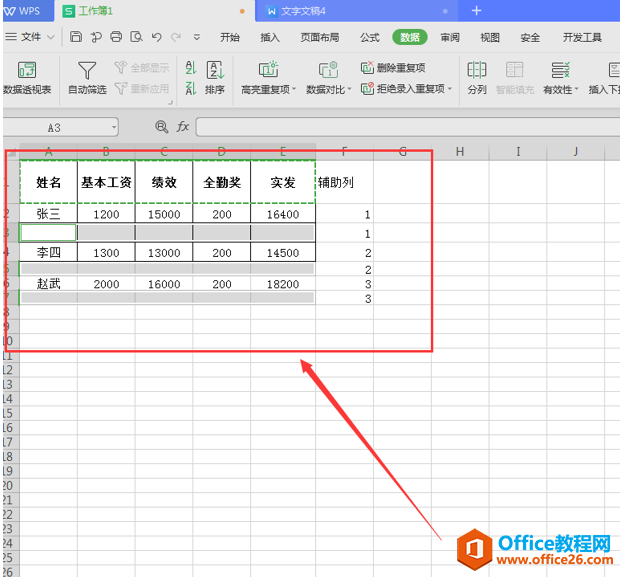Select cell containing 16400
This screenshot has height=577, width=620.
point(283,214)
